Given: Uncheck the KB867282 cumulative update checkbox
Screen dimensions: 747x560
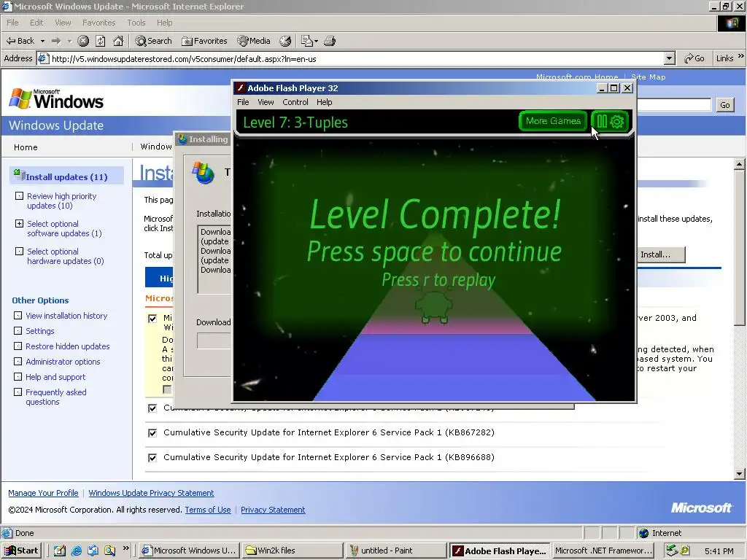Looking at the screenshot, I should 152,433.
